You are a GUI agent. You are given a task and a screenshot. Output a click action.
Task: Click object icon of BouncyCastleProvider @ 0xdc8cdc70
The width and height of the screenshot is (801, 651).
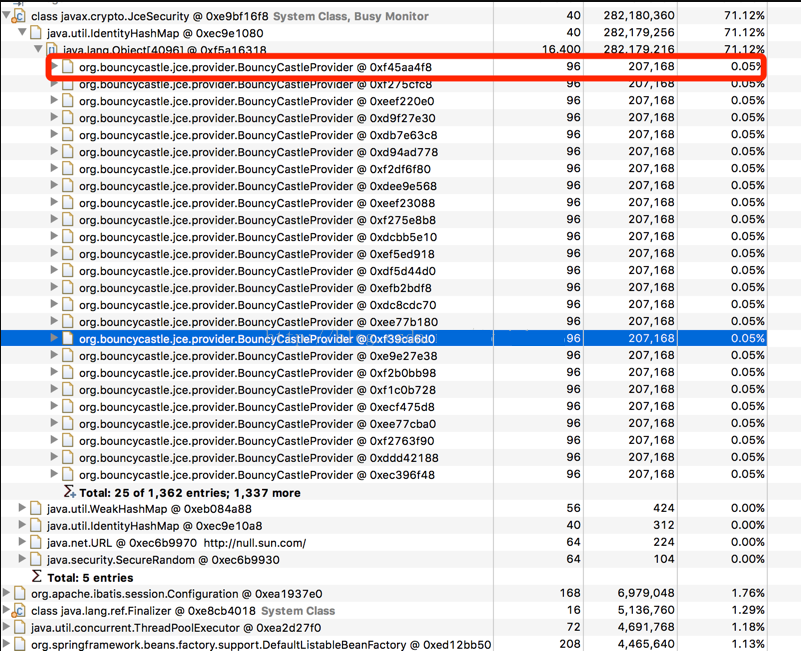pos(68,304)
